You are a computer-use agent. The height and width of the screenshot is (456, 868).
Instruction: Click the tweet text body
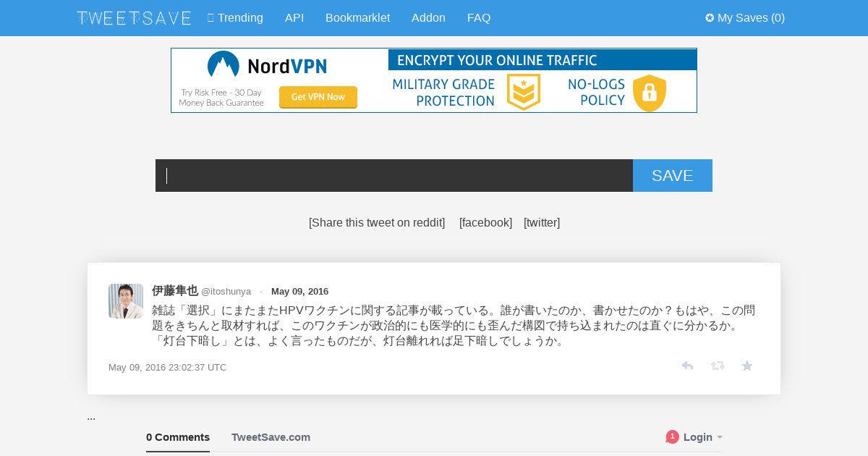coord(454,326)
